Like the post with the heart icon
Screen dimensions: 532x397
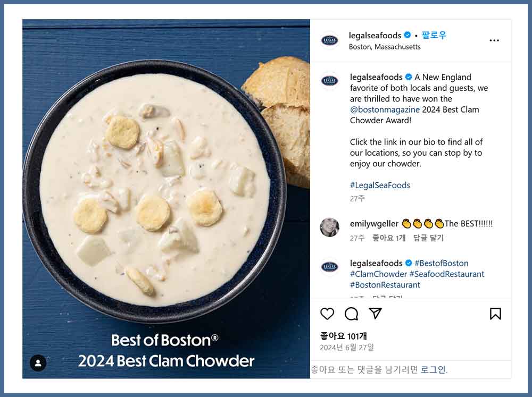(327, 314)
